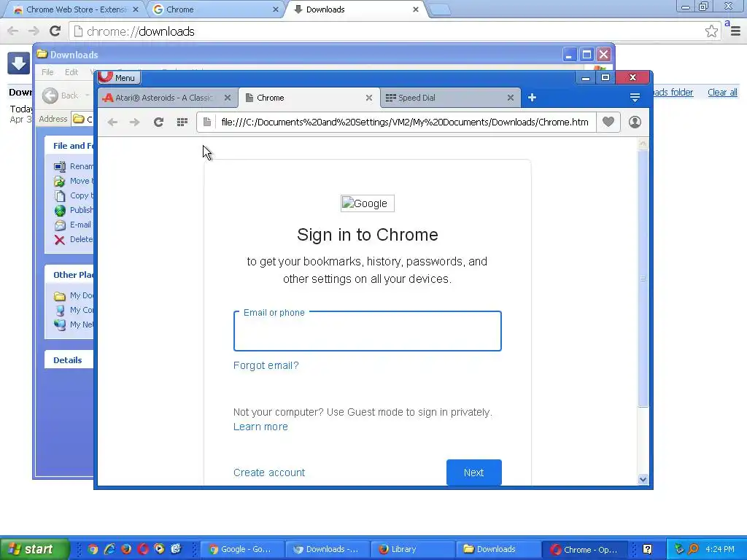Click the Copy task in Explorer sidebar
Image resolution: width=747 pixels, height=560 pixels.
click(74, 195)
